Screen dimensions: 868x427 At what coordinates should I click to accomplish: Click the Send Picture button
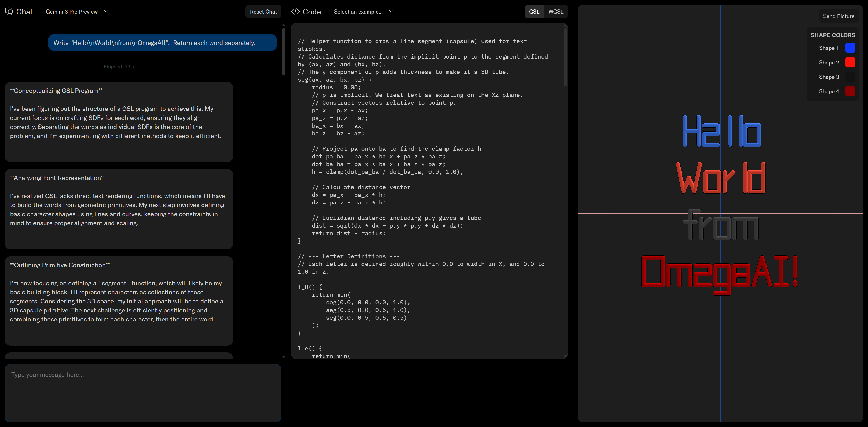[838, 16]
